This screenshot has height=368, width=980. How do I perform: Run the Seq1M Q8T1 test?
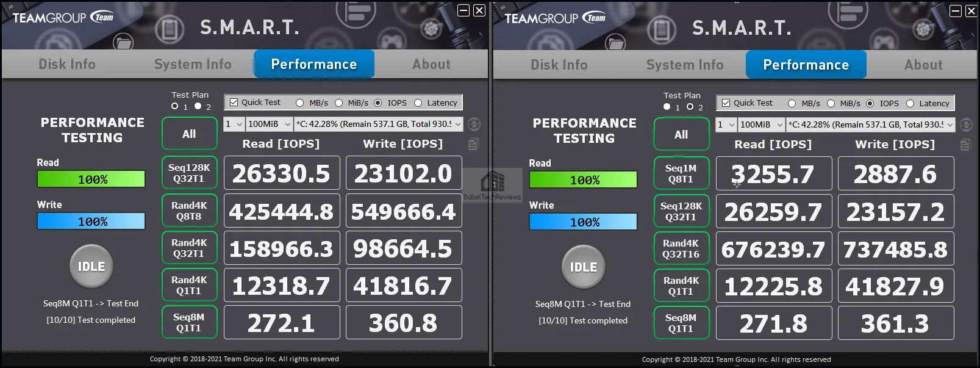tap(681, 173)
